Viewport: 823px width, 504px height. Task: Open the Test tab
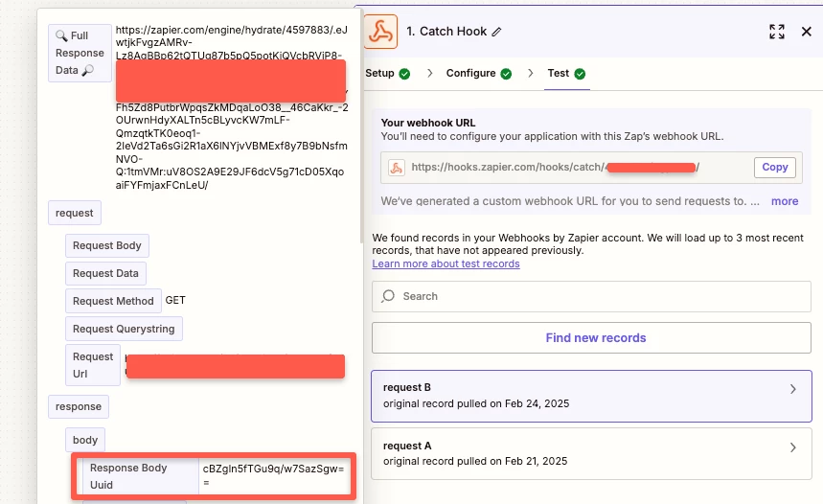558,74
